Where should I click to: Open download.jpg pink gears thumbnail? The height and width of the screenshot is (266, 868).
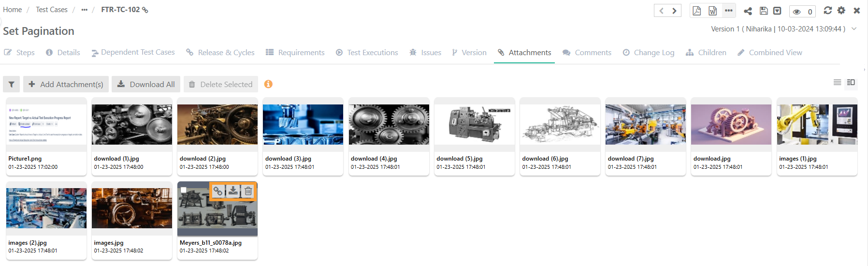pyautogui.click(x=731, y=124)
